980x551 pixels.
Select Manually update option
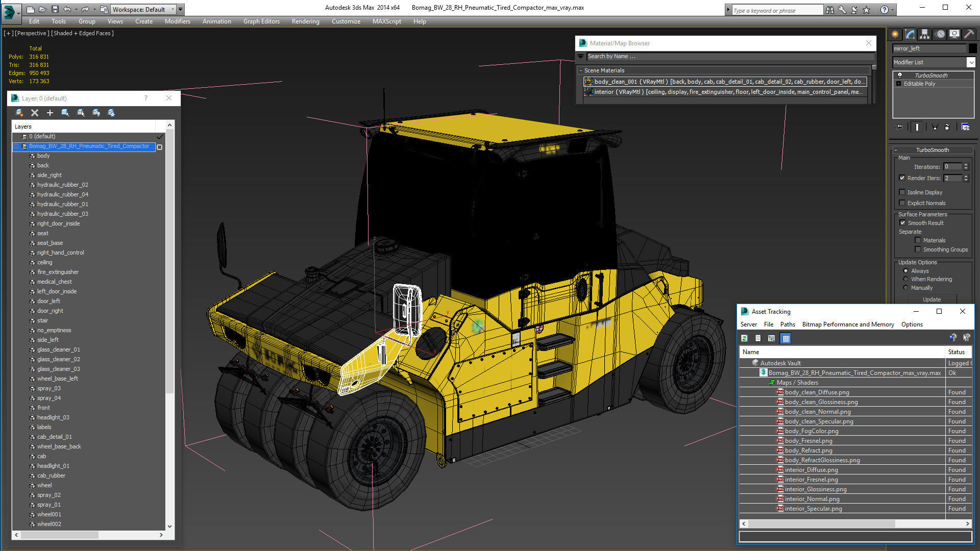906,288
